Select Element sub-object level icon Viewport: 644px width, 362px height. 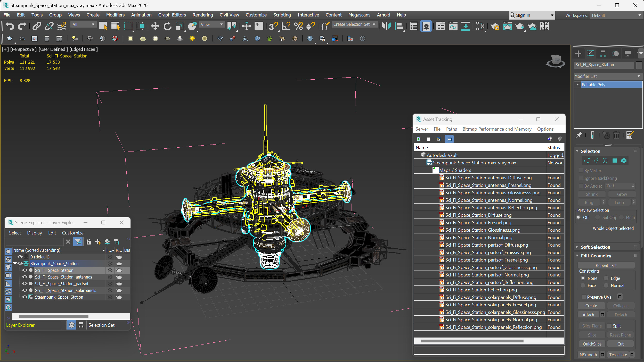[624, 161]
